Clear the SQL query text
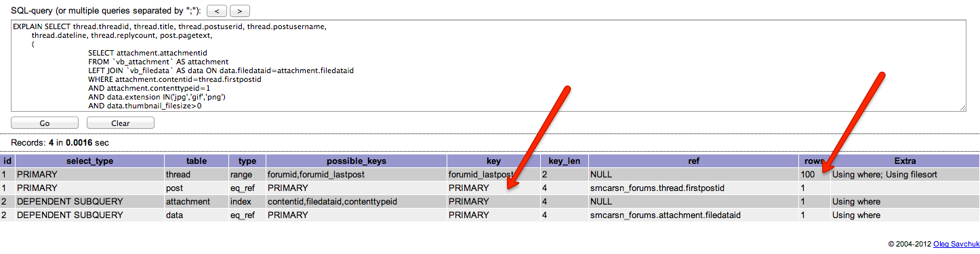This screenshot has height=254, width=980. [121, 123]
